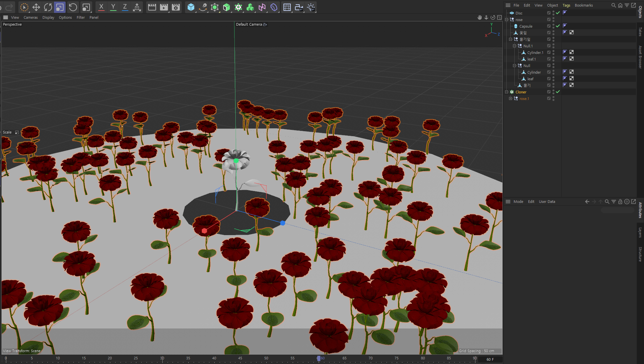
Task: Toggle the Disc object's green enable checkmark
Action: 558,13
